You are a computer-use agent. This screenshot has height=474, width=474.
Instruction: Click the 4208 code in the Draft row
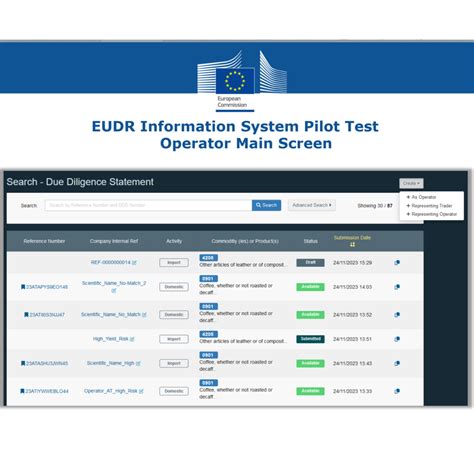(208, 258)
